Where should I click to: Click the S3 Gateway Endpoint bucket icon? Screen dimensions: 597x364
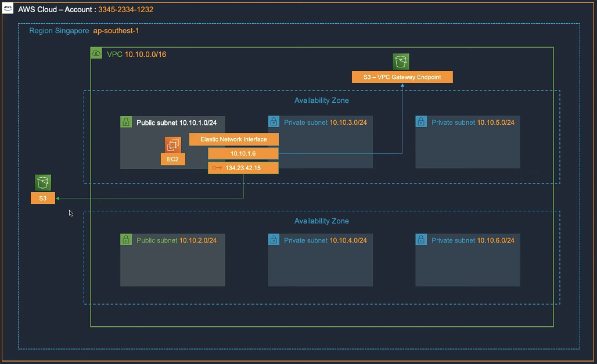(x=401, y=62)
